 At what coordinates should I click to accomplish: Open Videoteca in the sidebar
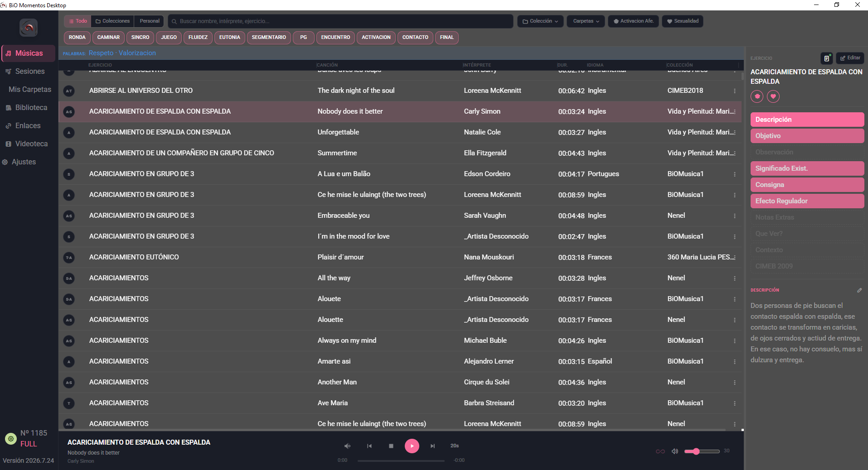[29, 144]
